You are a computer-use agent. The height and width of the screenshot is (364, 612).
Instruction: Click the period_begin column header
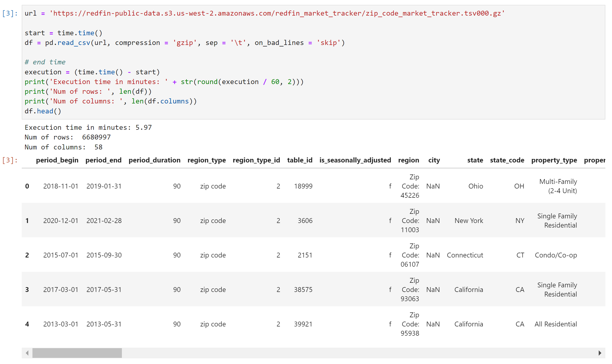pos(57,160)
